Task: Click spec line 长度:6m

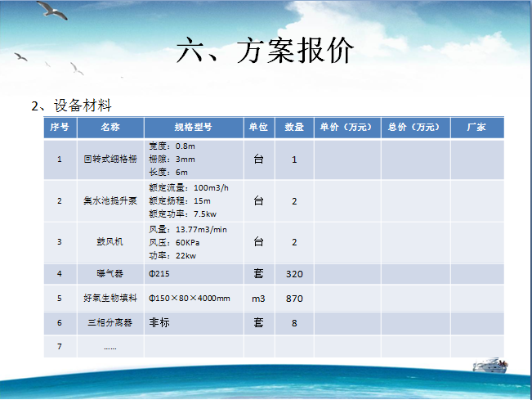Action: (168, 172)
